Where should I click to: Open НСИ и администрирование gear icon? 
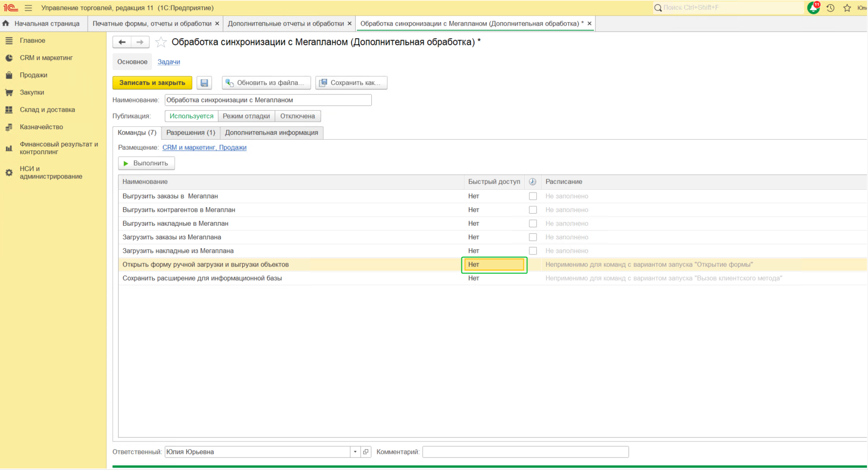9,172
